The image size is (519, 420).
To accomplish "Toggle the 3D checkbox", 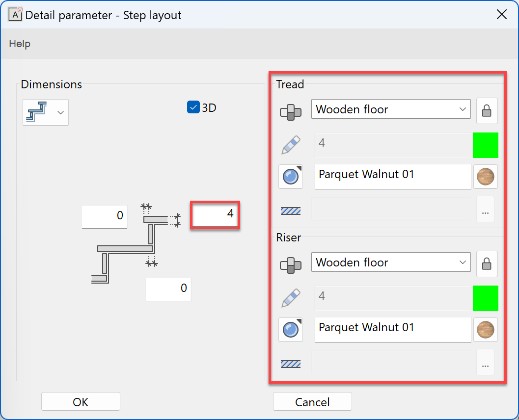I will coord(193,107).
